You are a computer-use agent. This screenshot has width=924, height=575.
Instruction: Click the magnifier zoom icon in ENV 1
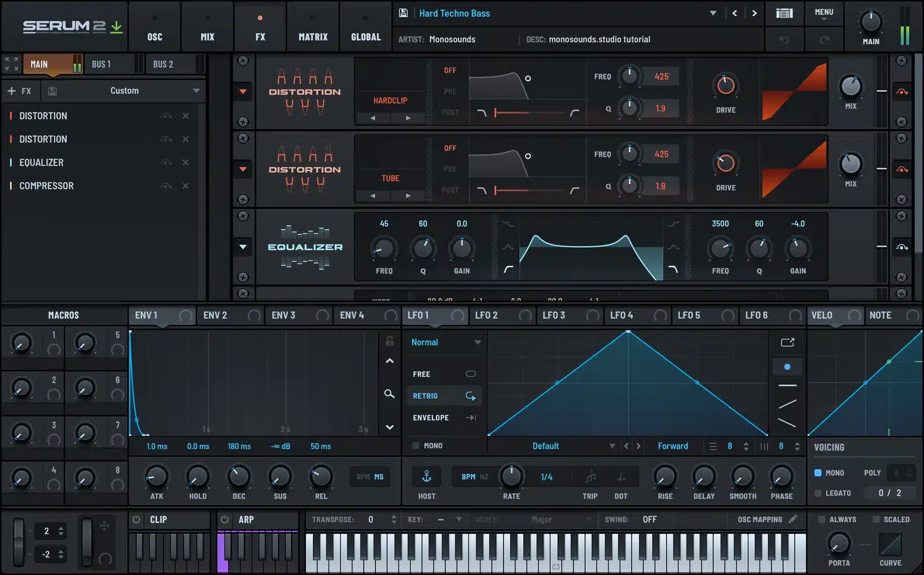pos(389,394)
